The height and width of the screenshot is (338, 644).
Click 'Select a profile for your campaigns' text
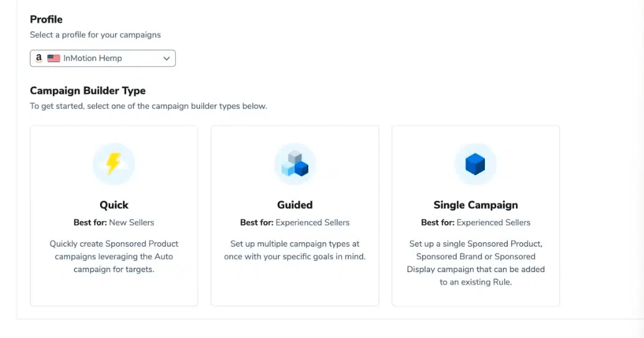pyautogui.click(x=95, y=35)
